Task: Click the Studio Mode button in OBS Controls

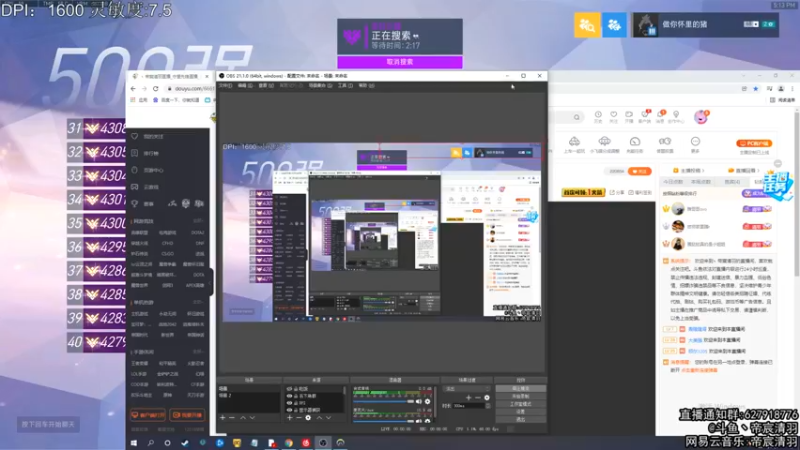Action: 520,404
